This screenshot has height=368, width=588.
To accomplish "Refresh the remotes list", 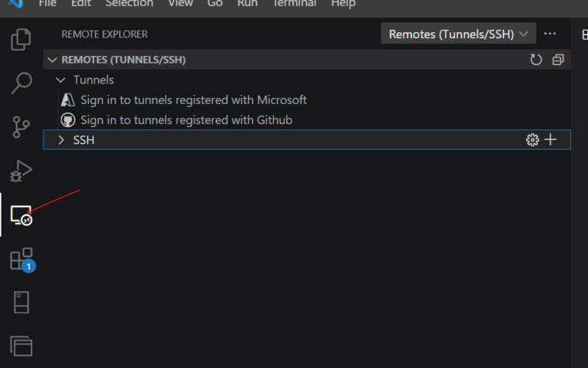I will [536, 60].
